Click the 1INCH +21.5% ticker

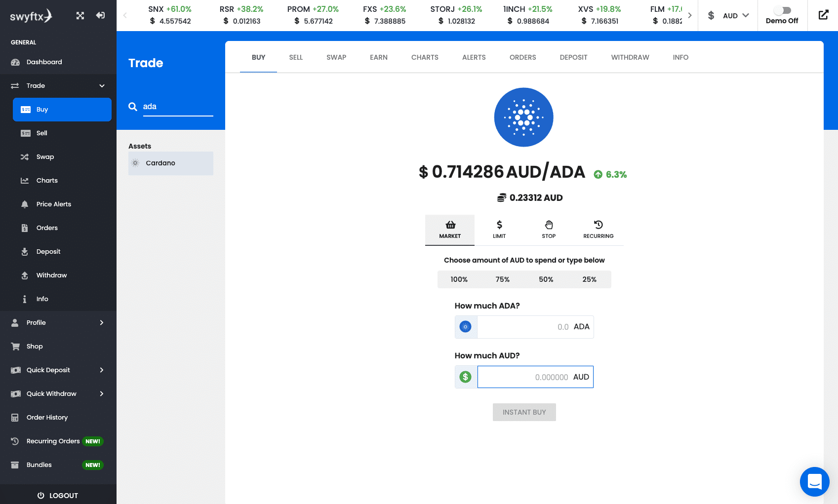pyautogui.click(x=528, y=15)
